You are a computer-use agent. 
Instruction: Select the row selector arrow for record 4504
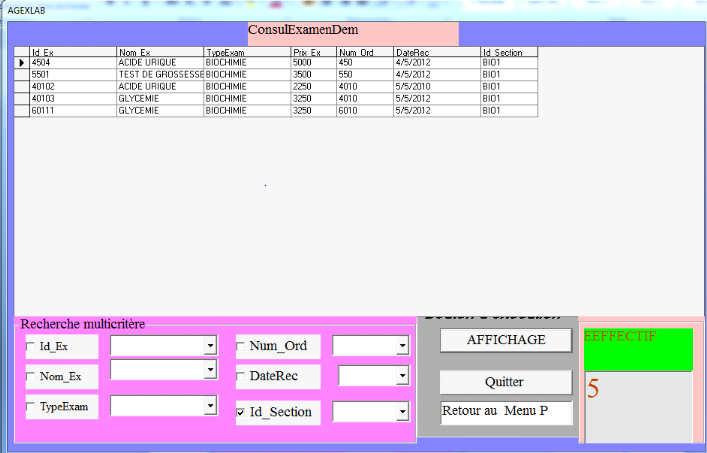pyautogui.click(x=21, y=62)
